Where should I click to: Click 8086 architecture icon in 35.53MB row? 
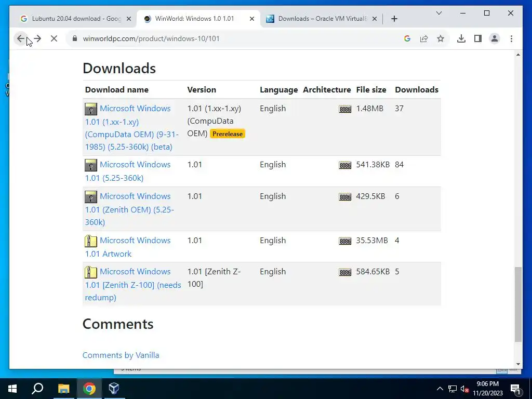click(345, 241)
